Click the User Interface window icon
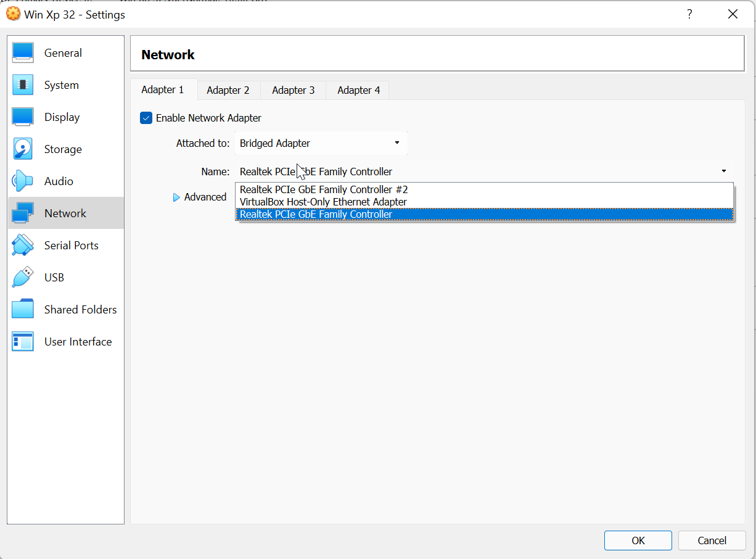Viewport: 756px width, 559px height. pyautogui.click(x=23, y=342)
